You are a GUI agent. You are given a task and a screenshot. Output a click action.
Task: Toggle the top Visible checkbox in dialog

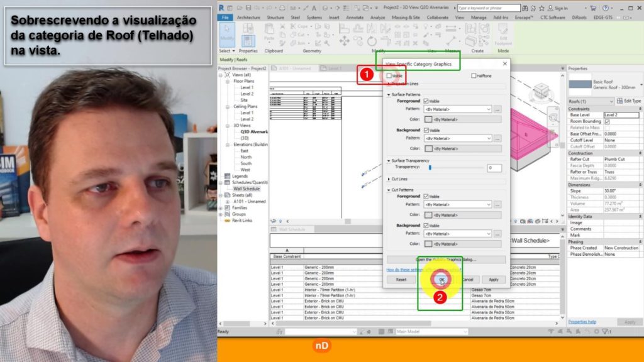pyautogui.click(x=390, y=75)
